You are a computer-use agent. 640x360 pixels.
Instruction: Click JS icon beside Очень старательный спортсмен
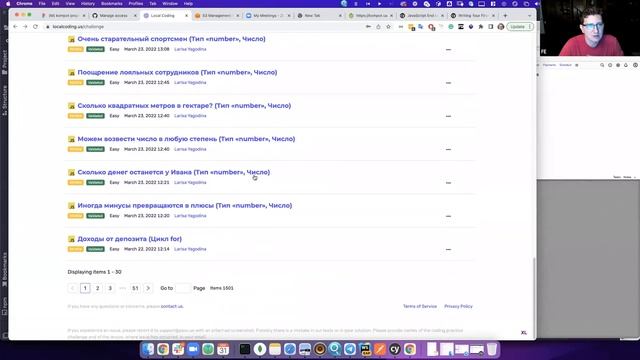tap(71, 39)
